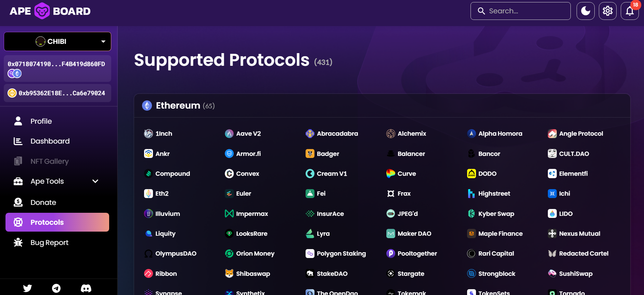644x295 pixels.
Task: Open the Euler protocol link
Action: (238, 194)
